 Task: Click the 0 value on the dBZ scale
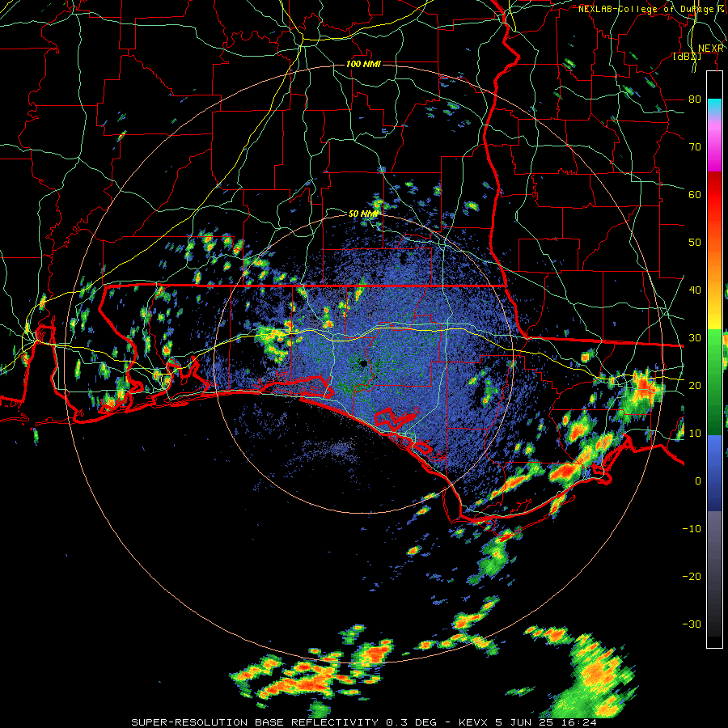pos(698,481)
